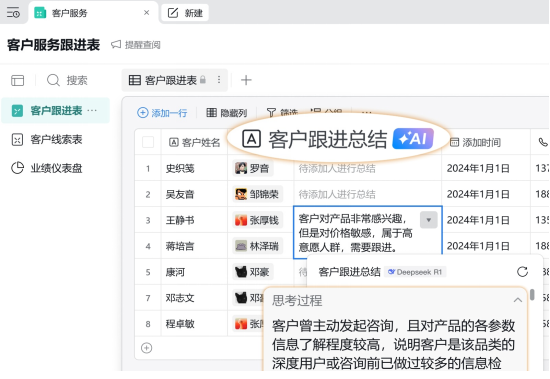Open the 客户跟进表 tab options menu
This screenshot has width=550, height=379.
coord(219,80)
